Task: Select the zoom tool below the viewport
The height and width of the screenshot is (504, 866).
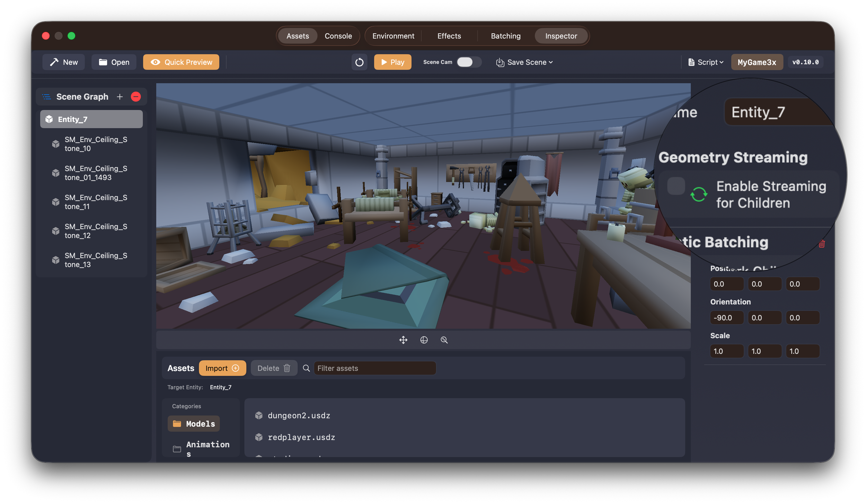Action: (x=444, y=340)
